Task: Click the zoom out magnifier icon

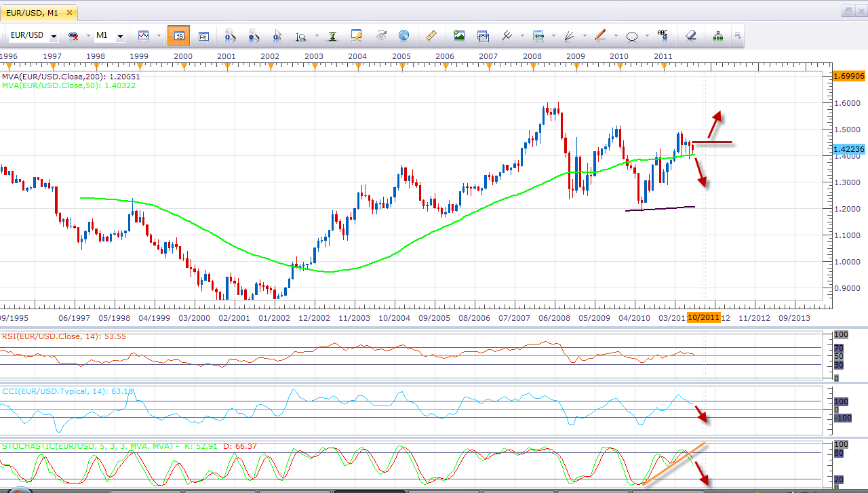Action: click(x=254, y=36)
